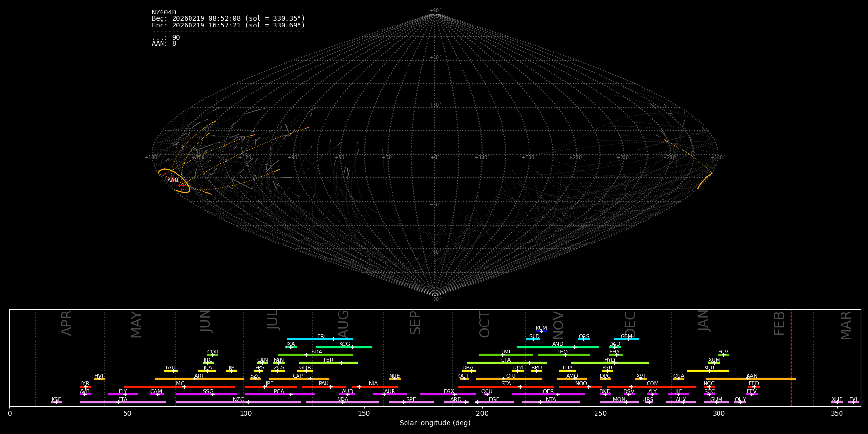Click the 350 tick on solar longitude axis
868x434 pixels.
tap(837, 413)
